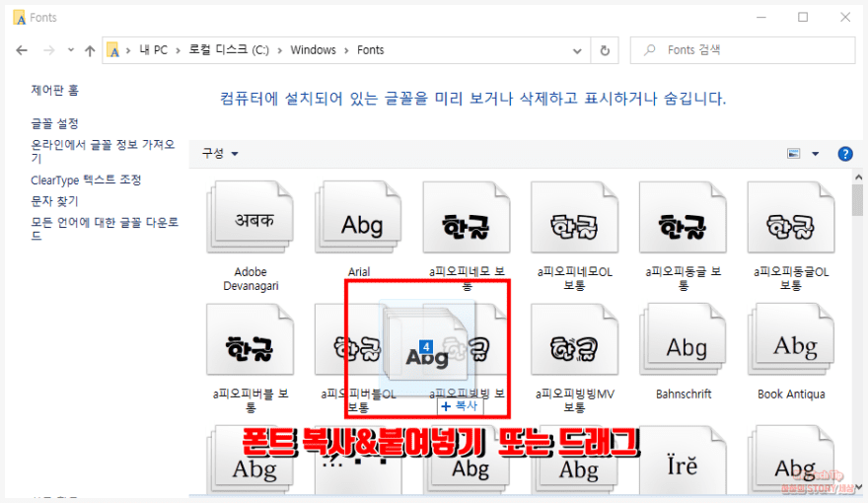Image resolution: width=868 pixels, height=503 pixels.
Task: Minimize the Fonts window
Action: point(761,17)
